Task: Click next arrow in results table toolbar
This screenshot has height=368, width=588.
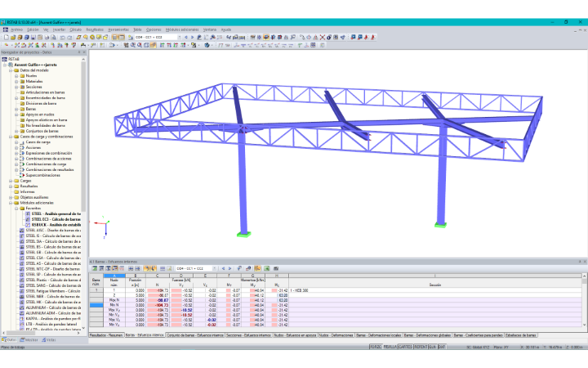Action: pos(229,268)
